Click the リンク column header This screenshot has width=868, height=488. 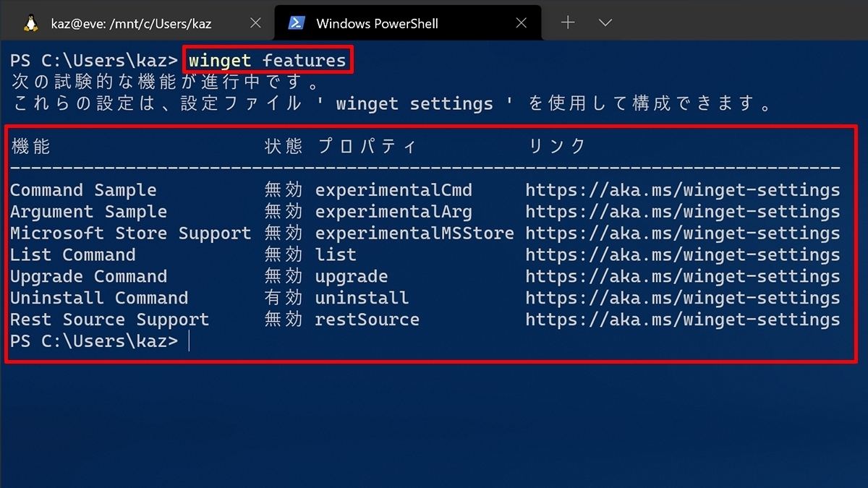pos(557,146)
